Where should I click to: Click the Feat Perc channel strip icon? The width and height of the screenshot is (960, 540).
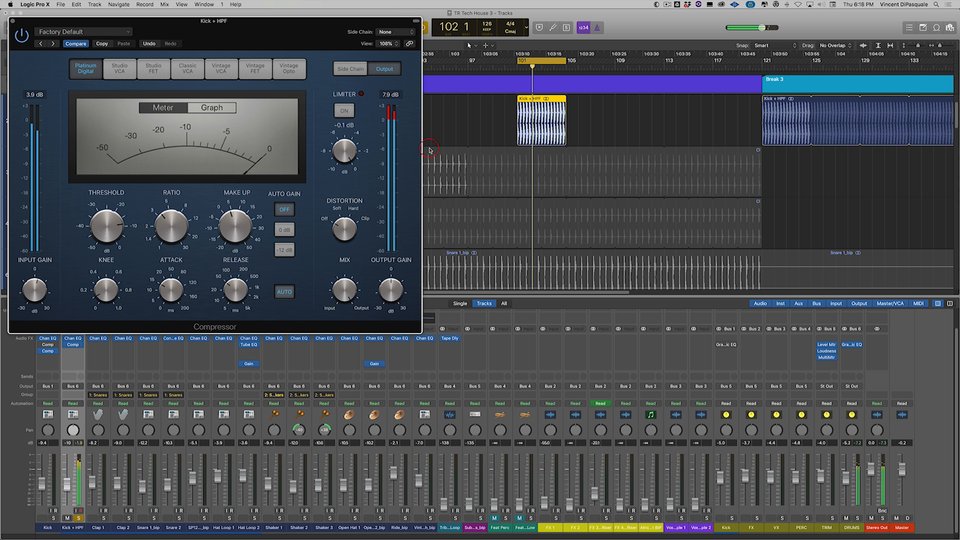[x=500, y=415]
